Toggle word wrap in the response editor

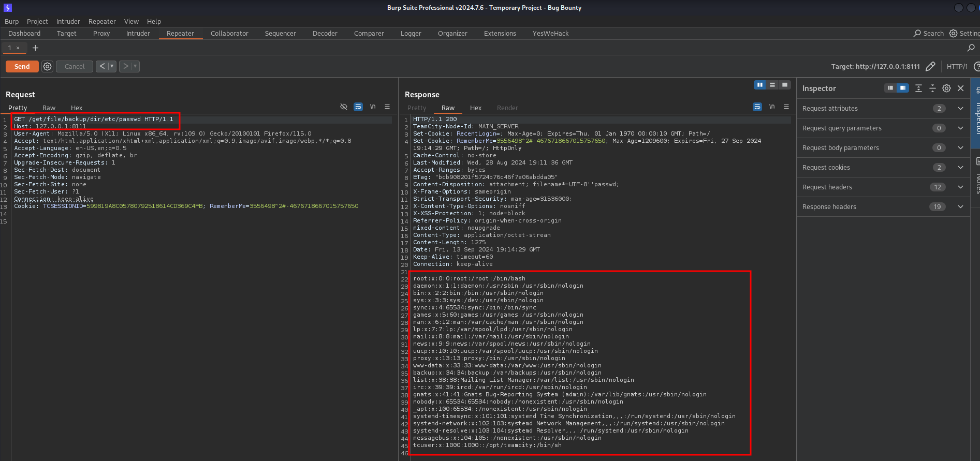tap(757, 107)
